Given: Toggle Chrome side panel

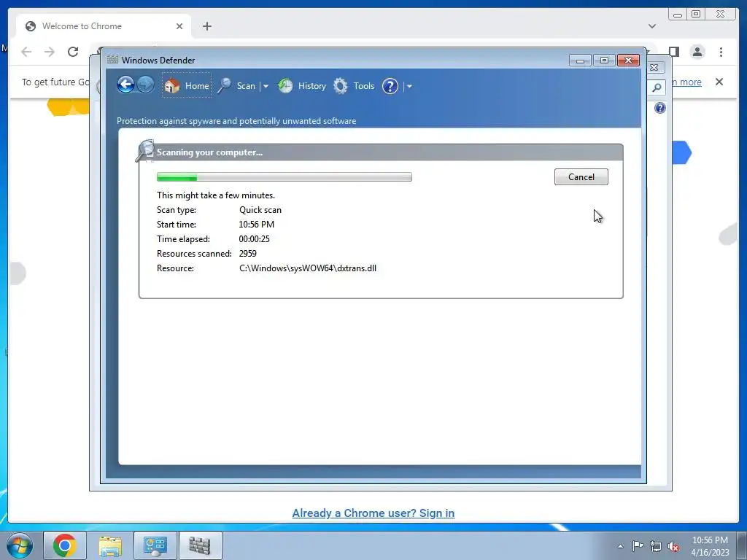Looking at the screenshot, I should pos(673,52).
